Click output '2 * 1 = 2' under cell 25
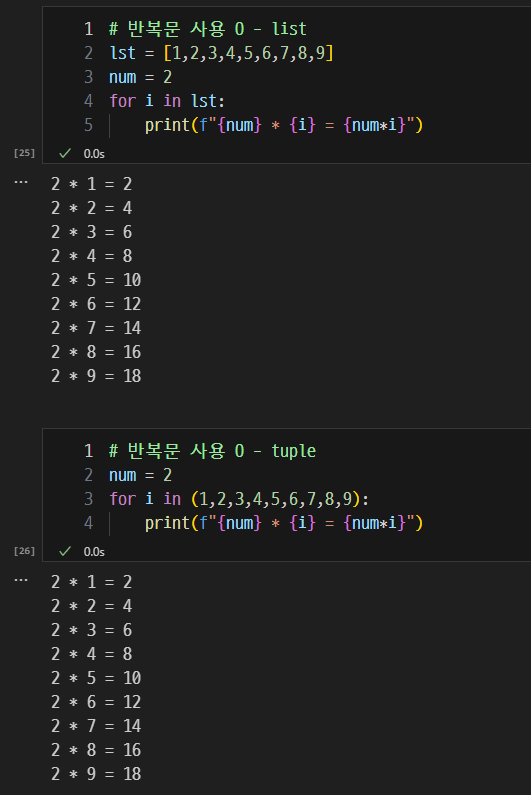The width and height of the screenshot is (531, 795). coord(92,184)
